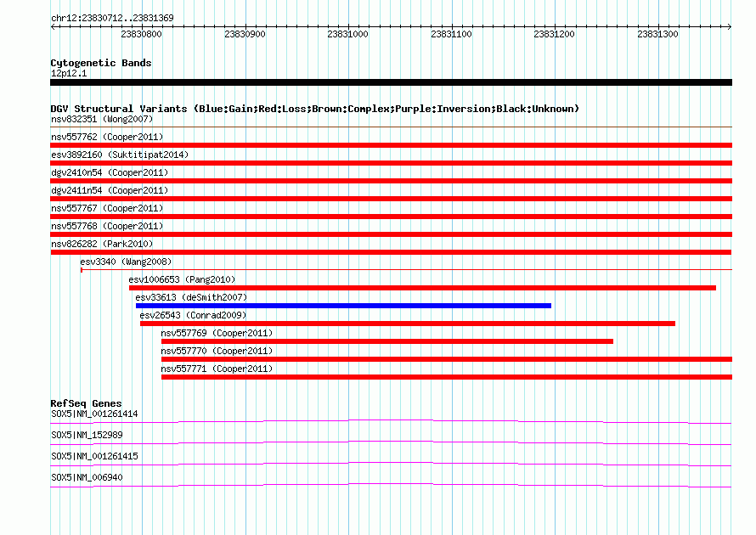Click the thin brown nsv832351 variant line

click(x=391, y=127)
